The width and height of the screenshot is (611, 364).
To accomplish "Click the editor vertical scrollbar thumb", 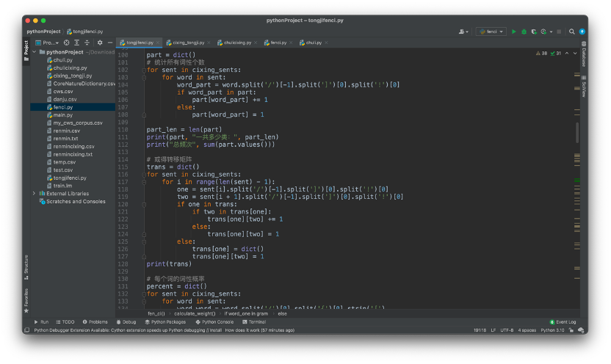I will click(x=577, y=132).
